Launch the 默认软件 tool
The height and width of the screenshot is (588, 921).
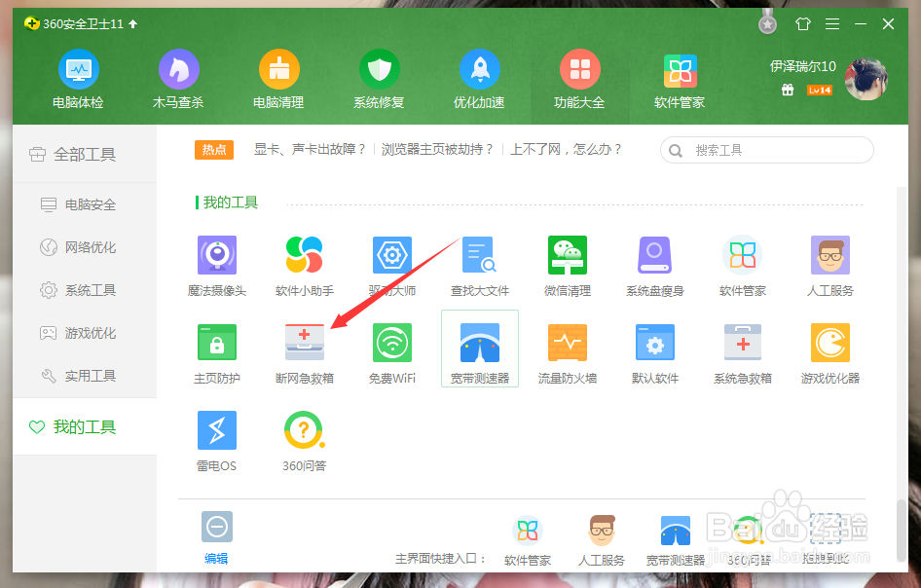pyautogui.click(x=655, y=353)
